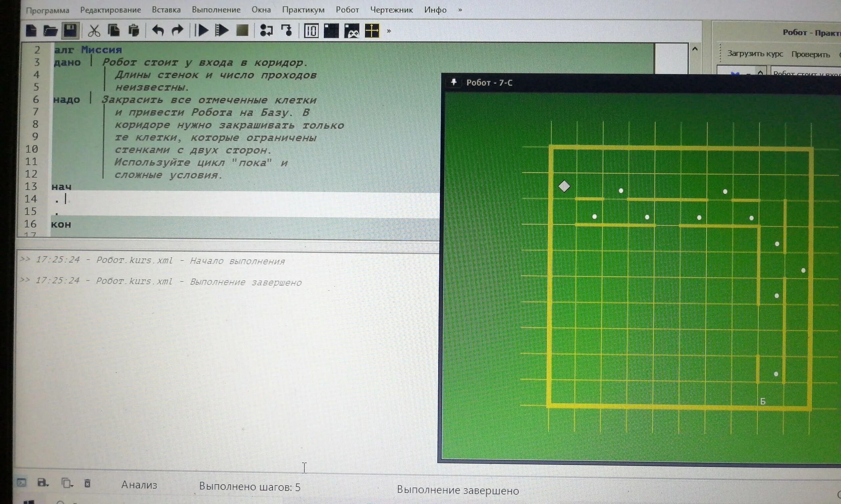Click the step-over debugging icon
The width and height of the screenshot is (841, 504).
(266, 31)
